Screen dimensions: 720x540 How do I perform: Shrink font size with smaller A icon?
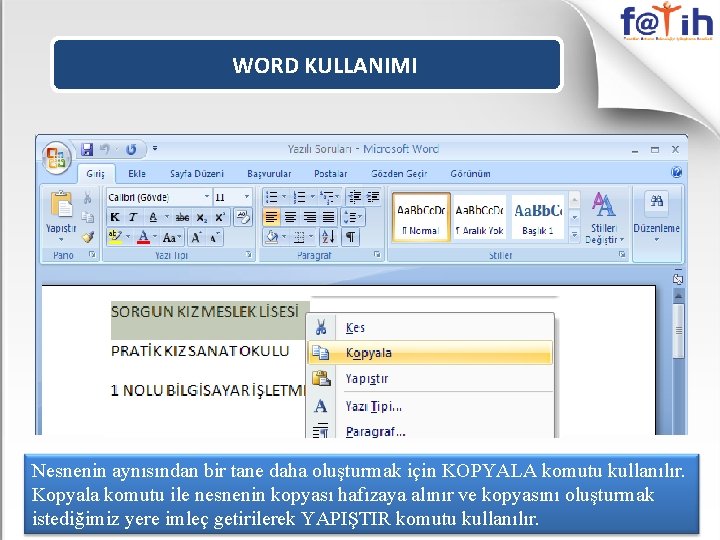pyautogui.click(x=214, y=237)
